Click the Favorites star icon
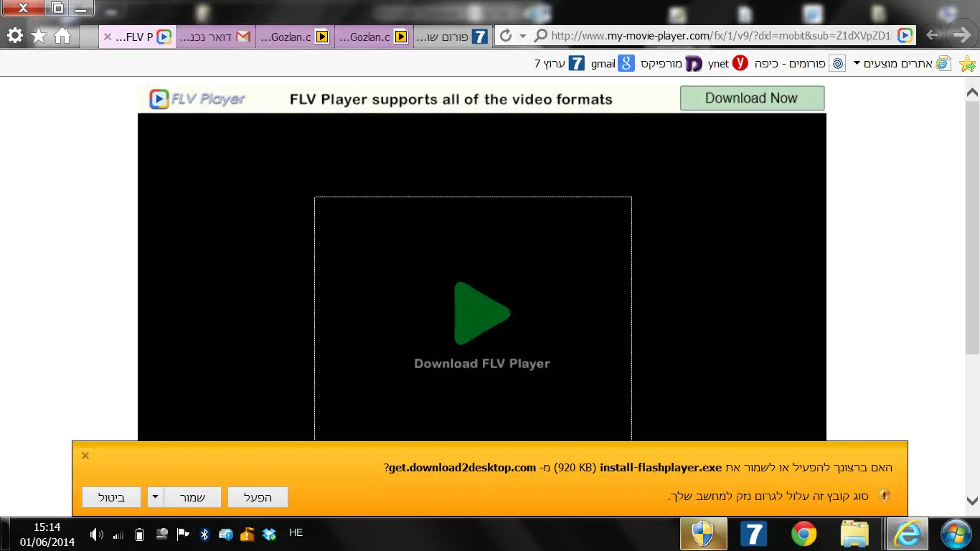The width and height of the screenshot is (980, 551). tap(39, 35)
